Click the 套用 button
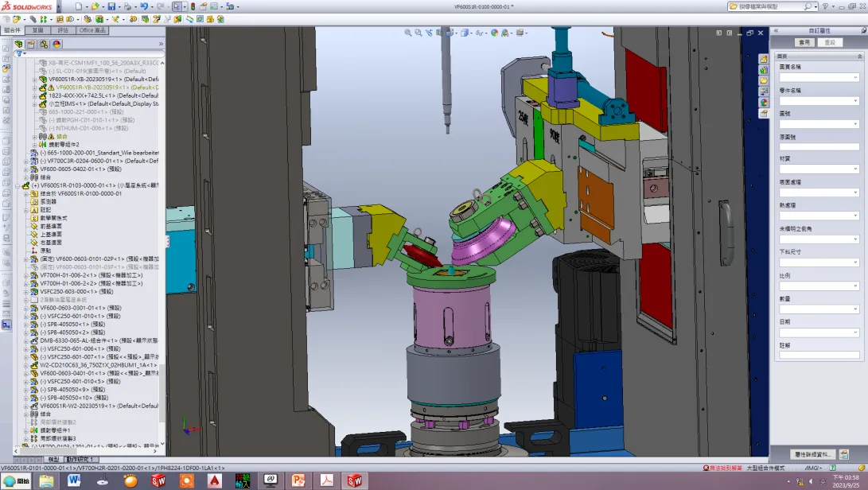The width and height of the screenshot is (868, 490). point(804,43)
